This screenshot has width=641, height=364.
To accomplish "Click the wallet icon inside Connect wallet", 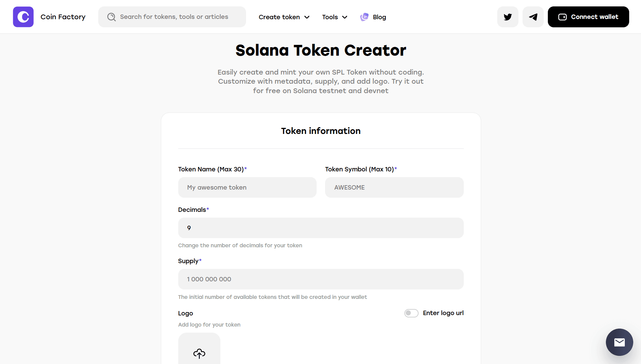I will (x=562, y=17).
